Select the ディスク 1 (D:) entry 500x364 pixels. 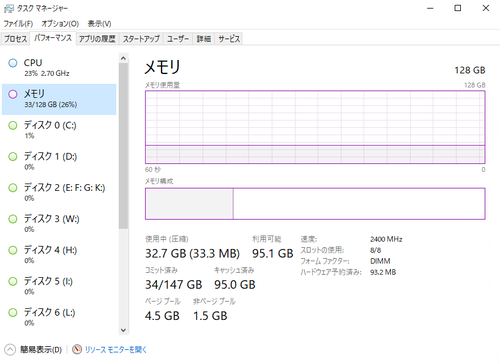[x=59, y=161]
